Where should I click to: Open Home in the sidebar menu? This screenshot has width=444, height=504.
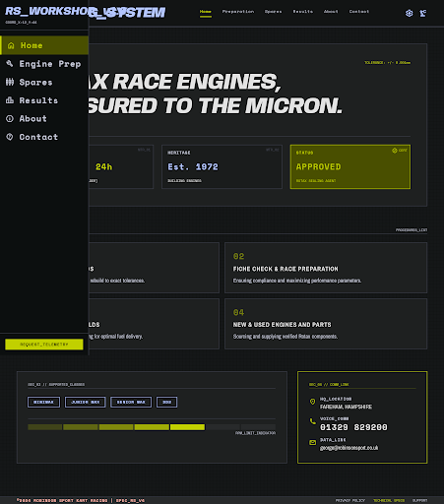pos(44,45)
